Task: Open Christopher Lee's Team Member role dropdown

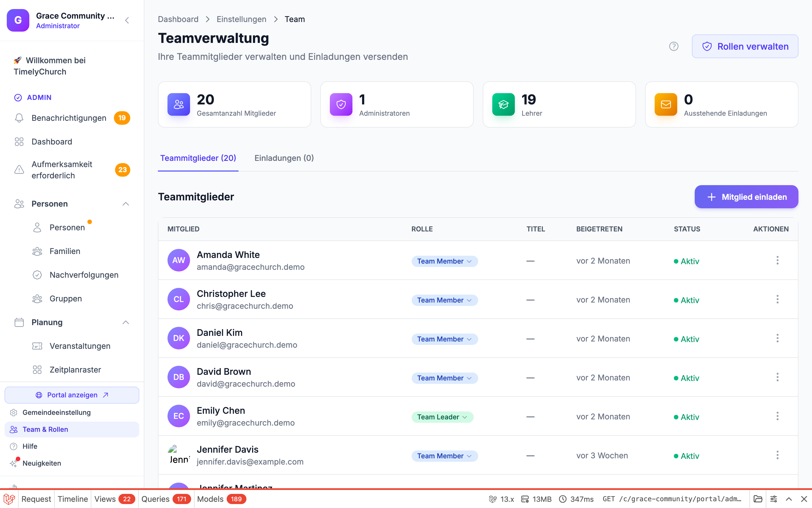Action: point(445,300)
